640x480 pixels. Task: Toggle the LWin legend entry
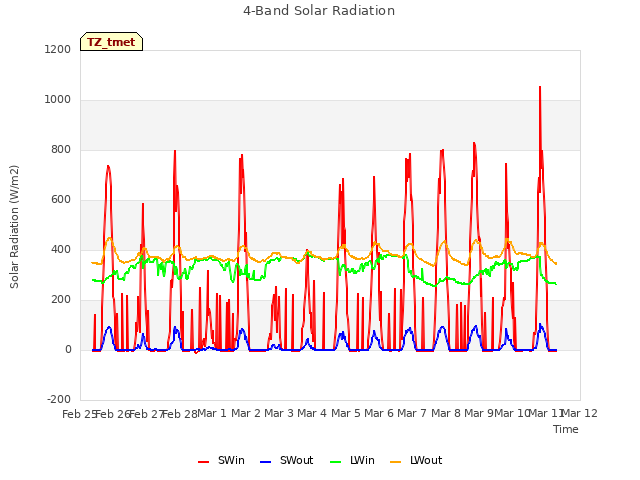click(352, 460)
